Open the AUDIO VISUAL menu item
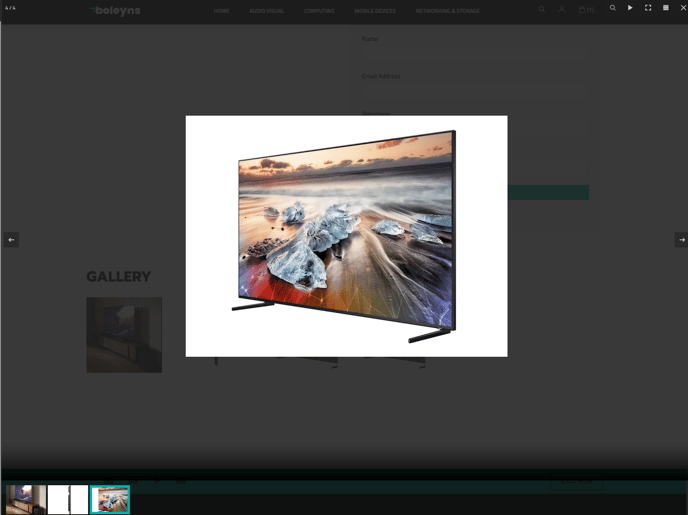Screen dimensions: 688x515 point(266,11)
